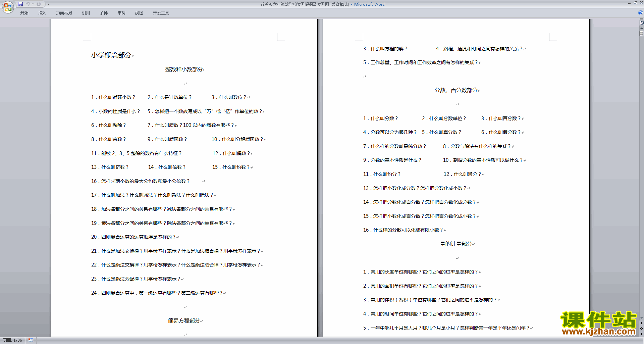644x344 pixels.
Task: Click line 23 什么是乘法分配律
Action: pos(136,279)
